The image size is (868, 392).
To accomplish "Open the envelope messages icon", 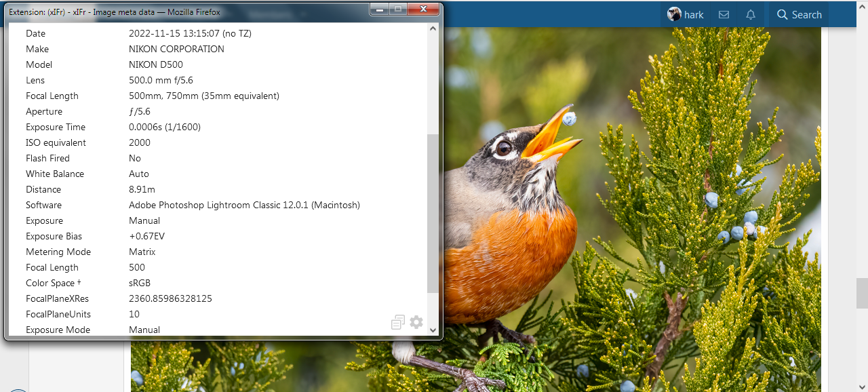I will point(724,15).
